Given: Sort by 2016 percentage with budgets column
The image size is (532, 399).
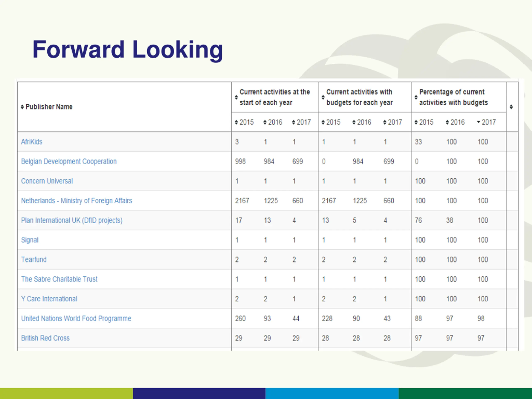Looking at the screenshot, I should tap(455, 122).
